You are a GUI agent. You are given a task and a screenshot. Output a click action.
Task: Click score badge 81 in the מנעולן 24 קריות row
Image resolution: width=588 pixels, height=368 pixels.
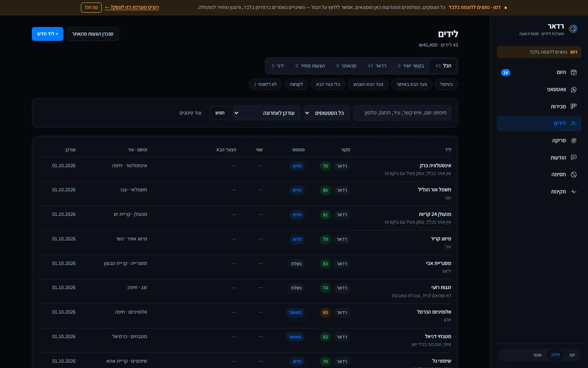pos(325,215)
